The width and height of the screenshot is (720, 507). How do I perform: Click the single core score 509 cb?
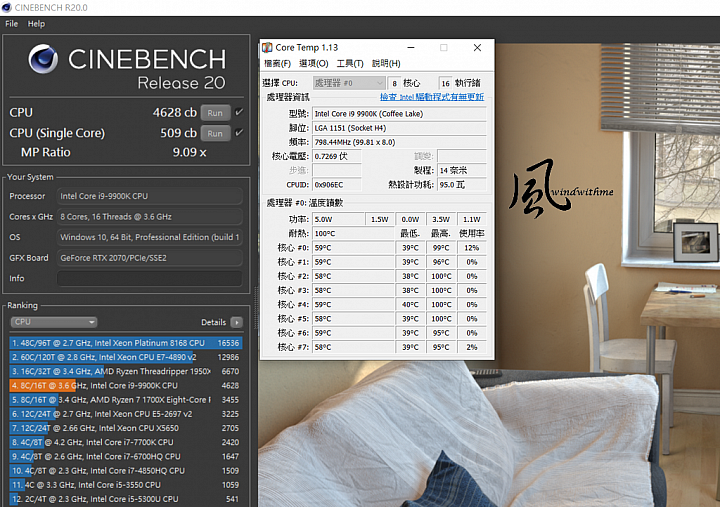click(x=178, y=133)
